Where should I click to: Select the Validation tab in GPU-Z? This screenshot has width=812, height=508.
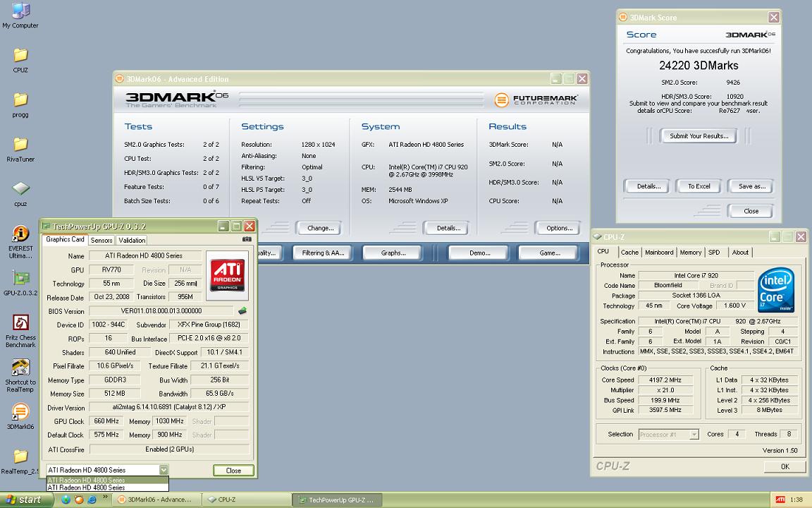[x=132, y=240]
